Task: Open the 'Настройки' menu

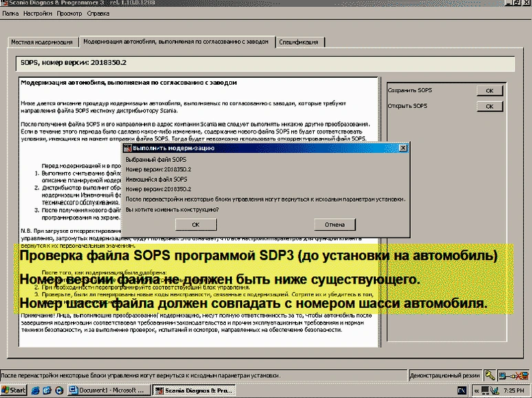Action: coord(36,13)
